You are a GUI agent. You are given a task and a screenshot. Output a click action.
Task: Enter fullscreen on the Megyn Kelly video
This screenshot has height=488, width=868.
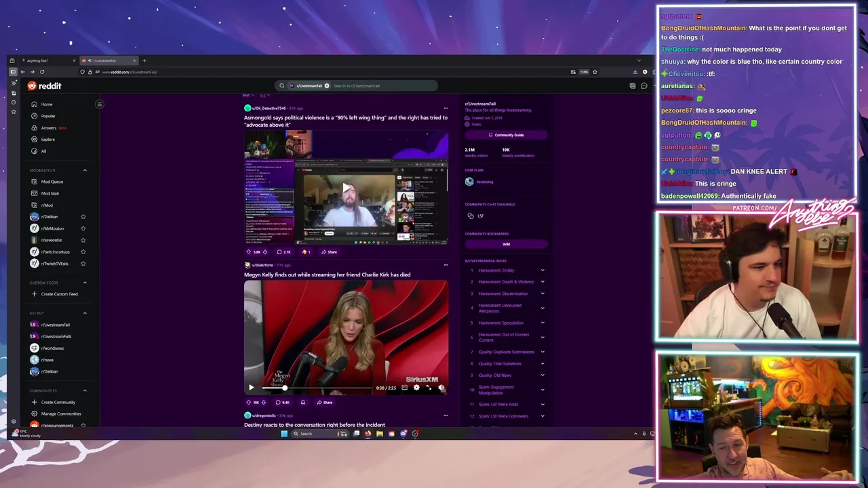pos(429,388)
